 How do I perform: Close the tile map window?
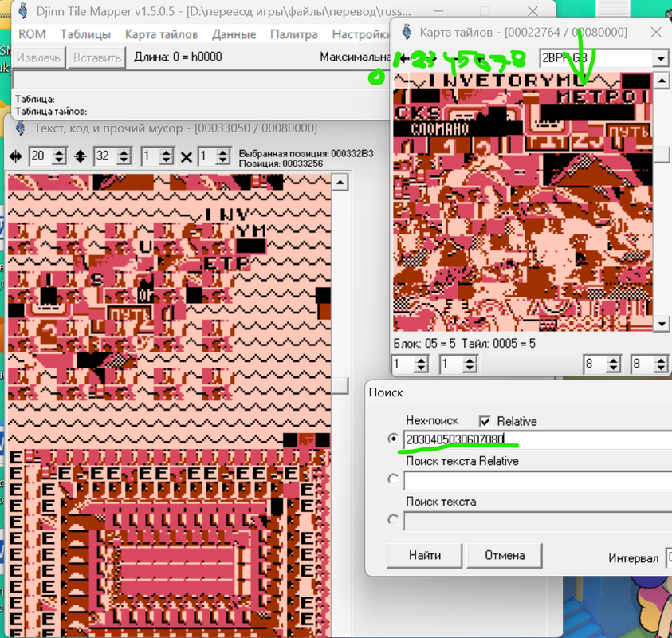click(656, 32)
